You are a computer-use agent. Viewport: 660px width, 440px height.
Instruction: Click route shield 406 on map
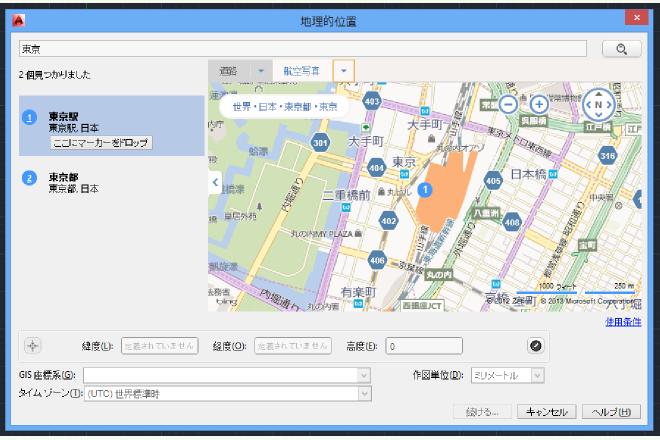tap(377, 260)
